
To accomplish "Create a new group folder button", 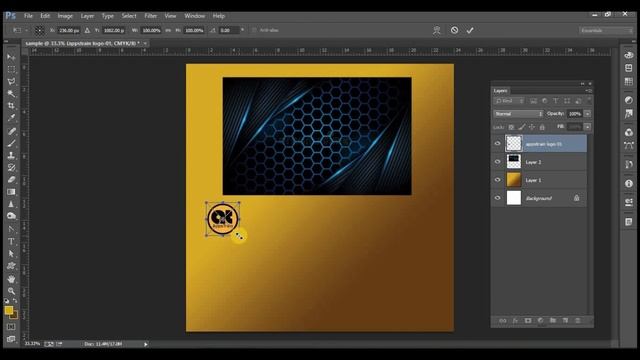I will pyautogui.click(x=553, y=321).
